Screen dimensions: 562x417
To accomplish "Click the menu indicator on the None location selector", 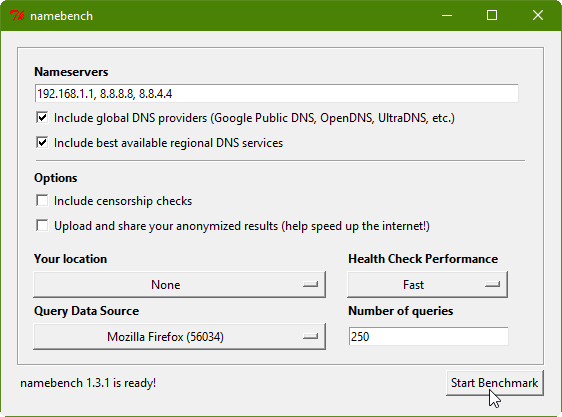I will coord(310,284).
